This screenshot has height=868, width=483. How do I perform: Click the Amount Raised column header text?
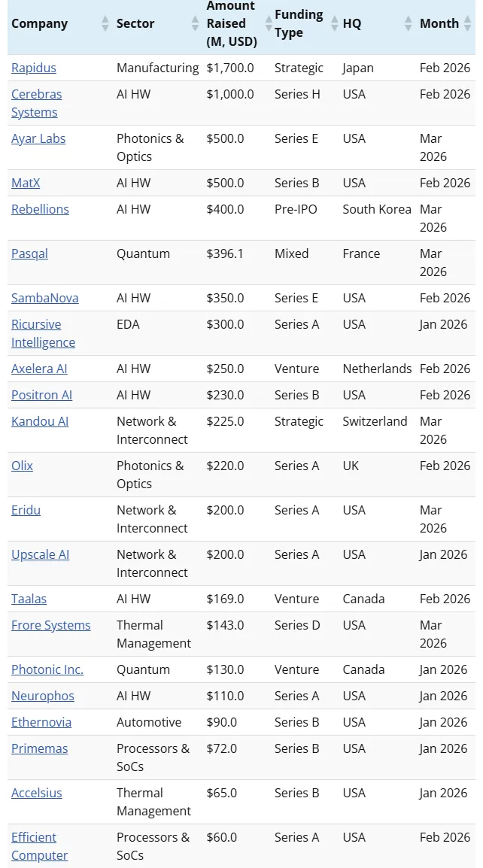coord(231,23)
